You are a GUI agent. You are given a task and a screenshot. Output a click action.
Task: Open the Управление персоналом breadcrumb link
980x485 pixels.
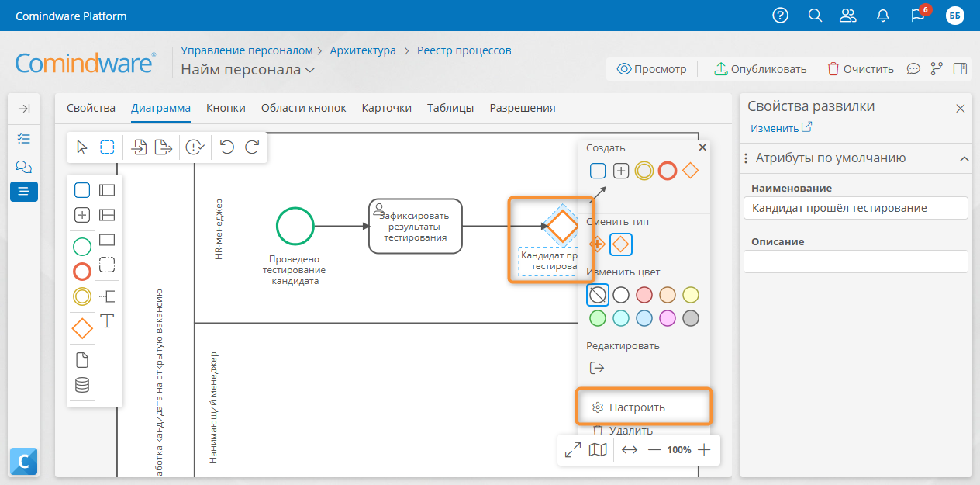point(247,50)
